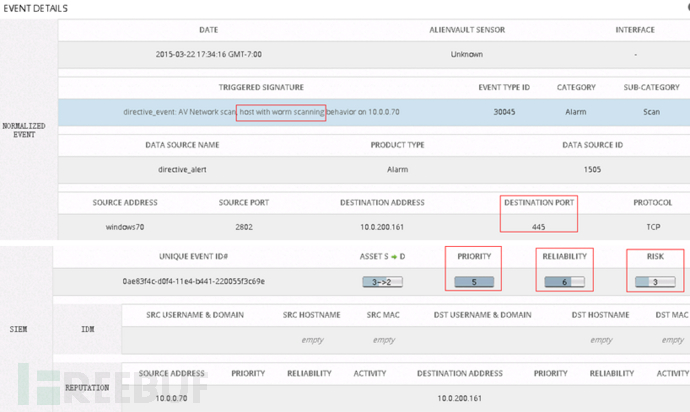Image resolution: width=690 pixels, height=412 pixels.
Task: Click the directive_alert data source name
Action: click(x=182, y=169)
